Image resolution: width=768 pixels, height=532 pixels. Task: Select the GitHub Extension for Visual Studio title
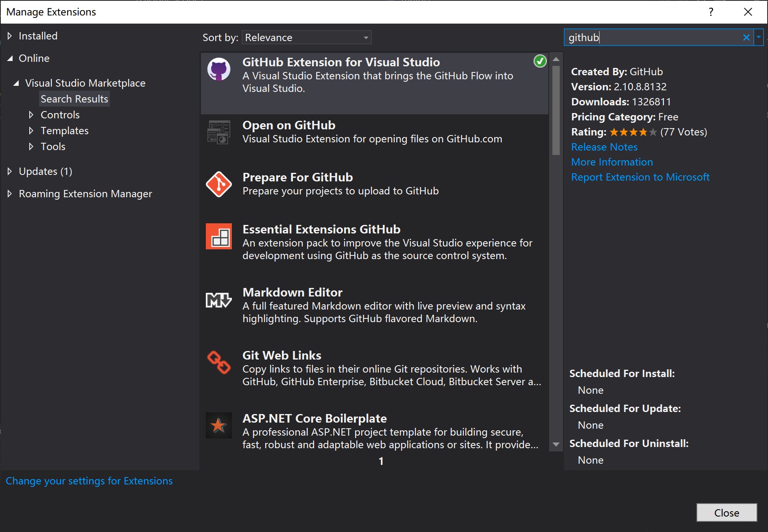pyautogui.click(x=341, y=62)
